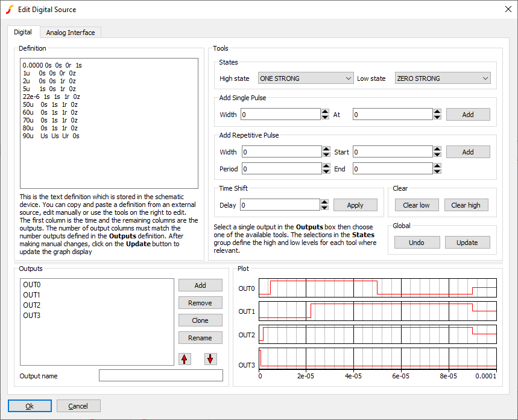The image size is (518, 420).
Task: Open the Low state dropdown
Action: tap(443, 78)
